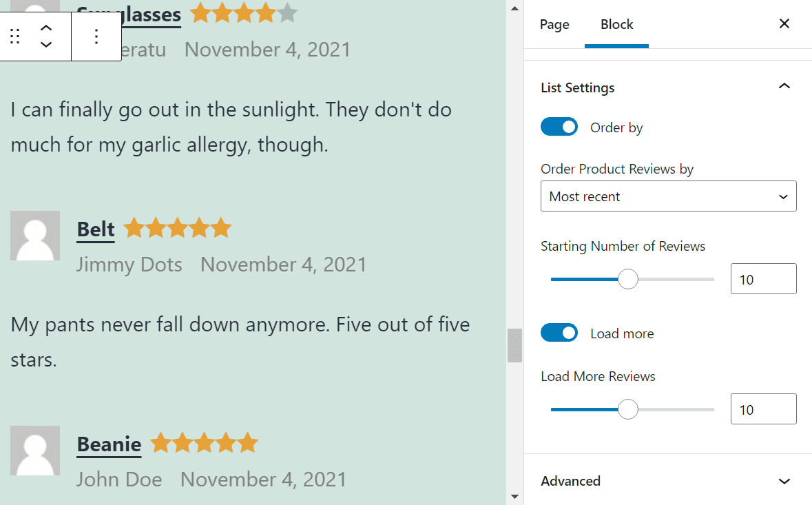Click the star rating next to Belt
This screenshot has height=505, width=812.
pyautogui.click(x=177, y=227)
